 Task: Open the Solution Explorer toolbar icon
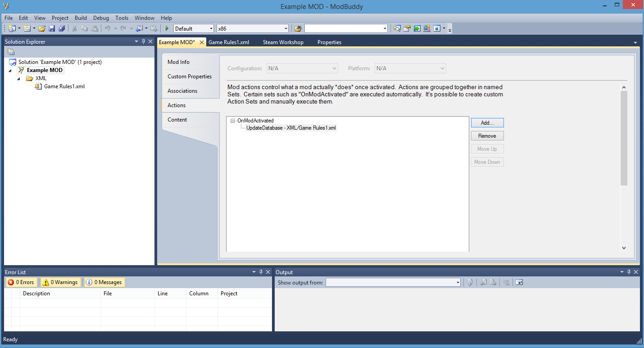(x=397, y=28)
